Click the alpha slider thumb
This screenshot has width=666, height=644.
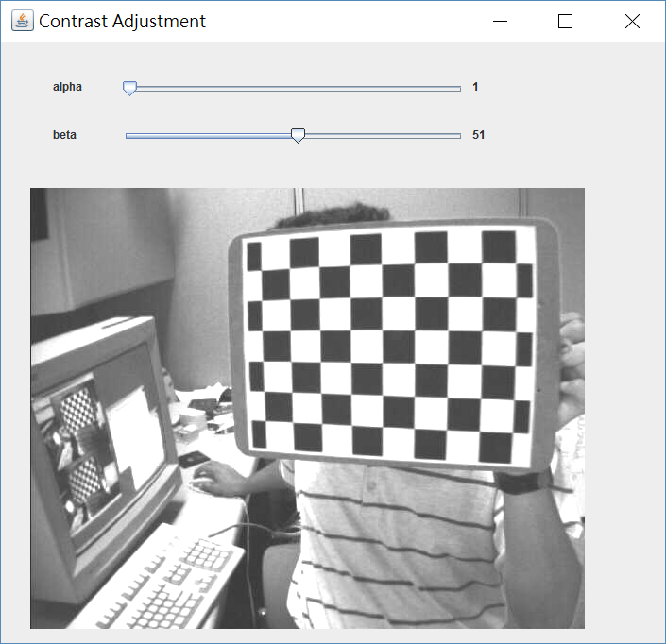[129, 88]
